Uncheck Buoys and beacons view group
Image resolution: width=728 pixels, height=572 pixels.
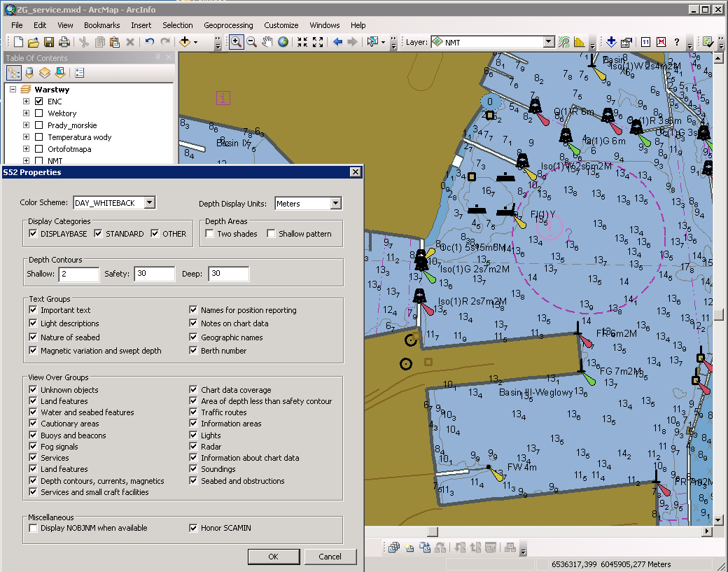pyautogui.click(x=33, y=435)
